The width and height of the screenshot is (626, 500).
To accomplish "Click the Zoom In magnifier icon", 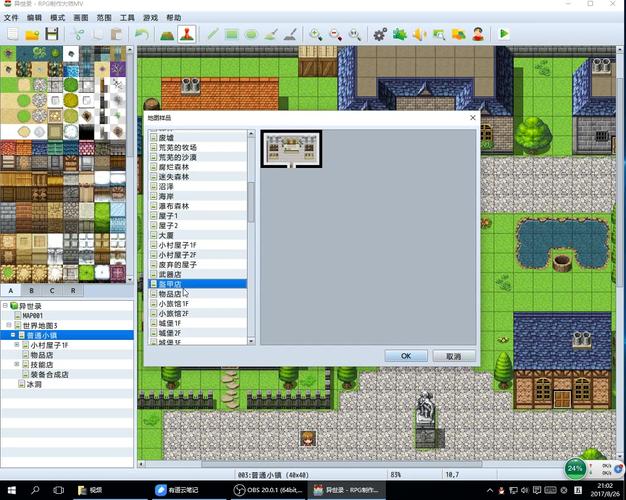I will (316, 34).
